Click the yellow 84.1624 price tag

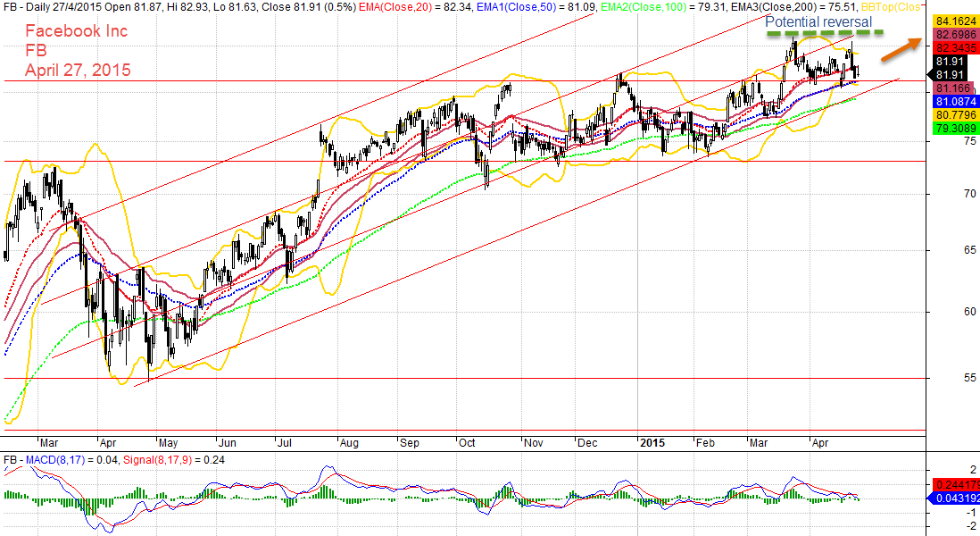click(x=956, y=21)
